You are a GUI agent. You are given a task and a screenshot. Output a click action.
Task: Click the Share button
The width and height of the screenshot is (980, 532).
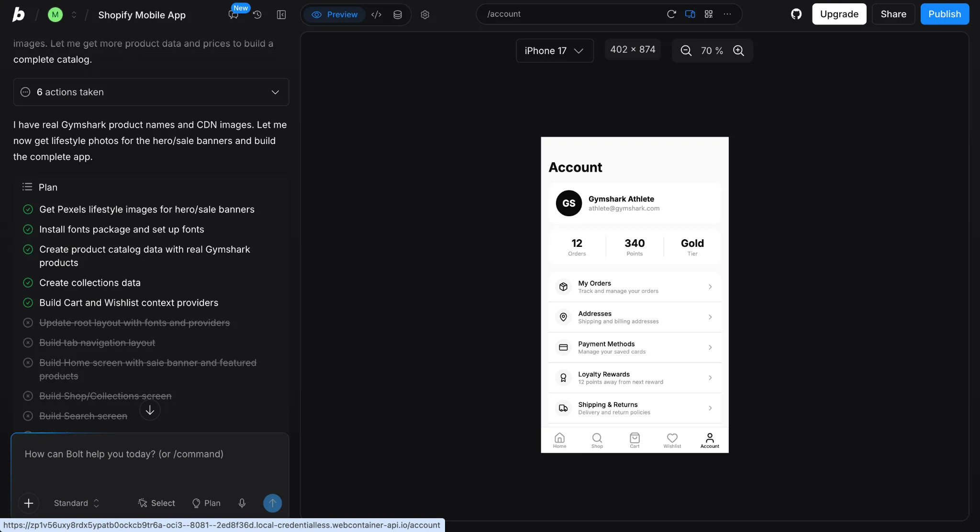tap(893, 14)
